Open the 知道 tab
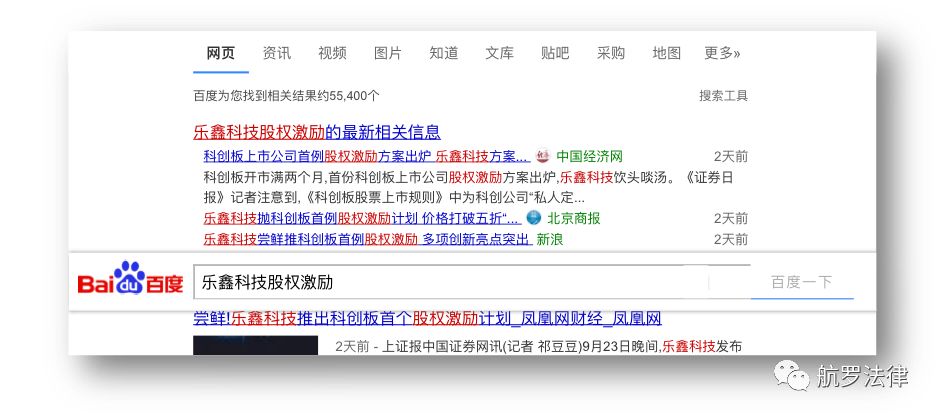Image resolution: width=939 pixels, height=418 pixels. pyautogui.click(x=443, y=53)
